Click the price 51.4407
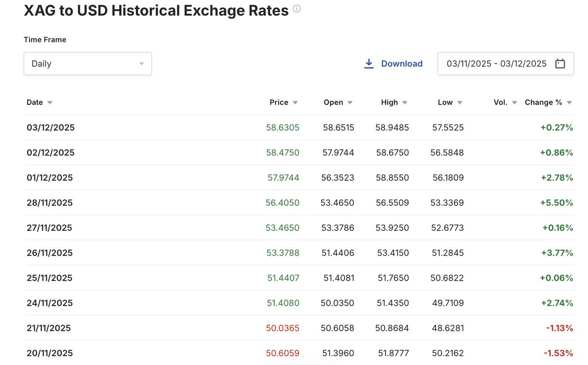Viewport: 588px width, 365px height. tap(283, 278)
